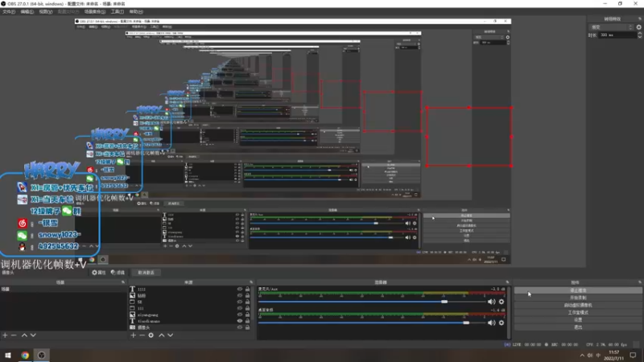Move selected source down in list
The height and width of the screenshot is (362, 644).
[x=171, y=335]
